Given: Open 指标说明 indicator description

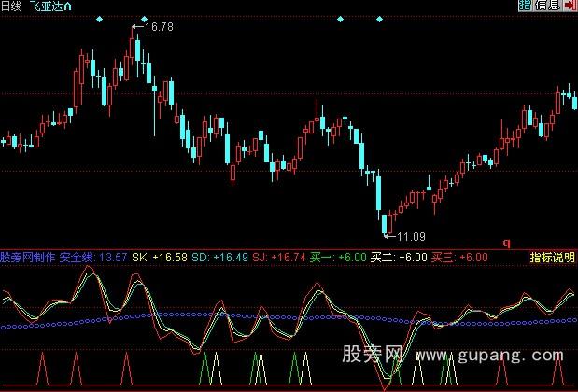Looking at the screenshot, I should [552, 257].
